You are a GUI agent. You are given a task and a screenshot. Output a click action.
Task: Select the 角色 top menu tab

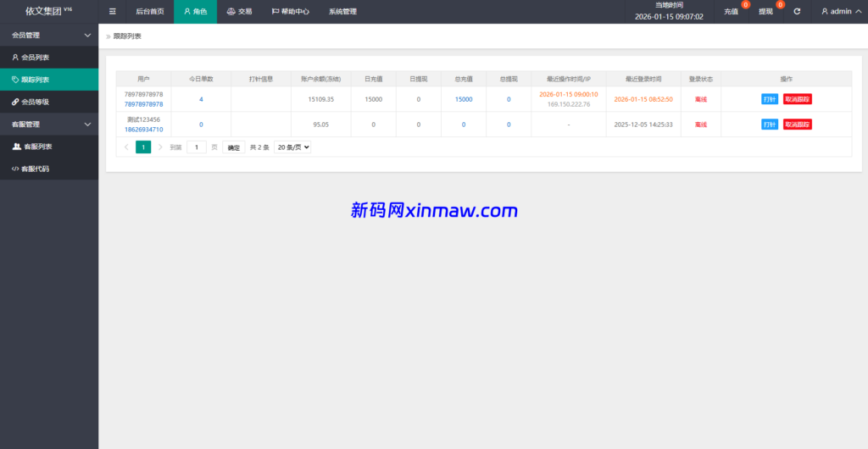(x=196, y=11)
